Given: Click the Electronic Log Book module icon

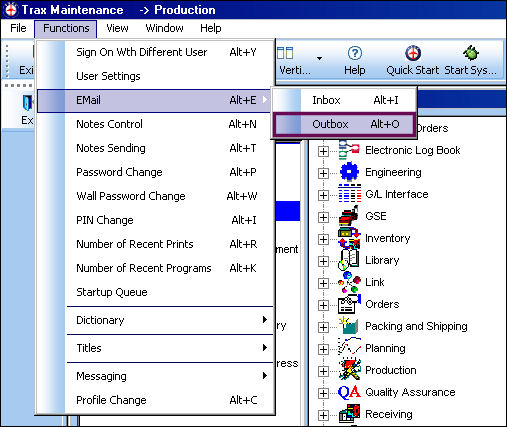Looking at the screenshot, I should (349, 150).
